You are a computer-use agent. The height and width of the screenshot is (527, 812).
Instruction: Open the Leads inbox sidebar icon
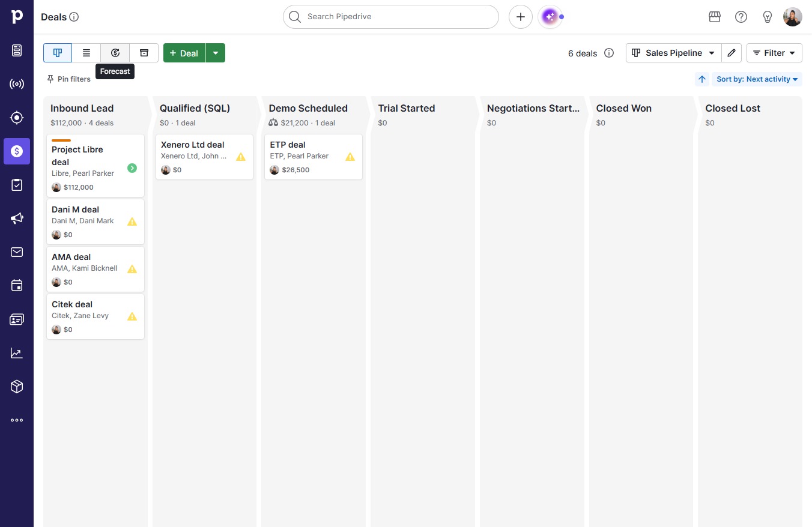(17, 50)
